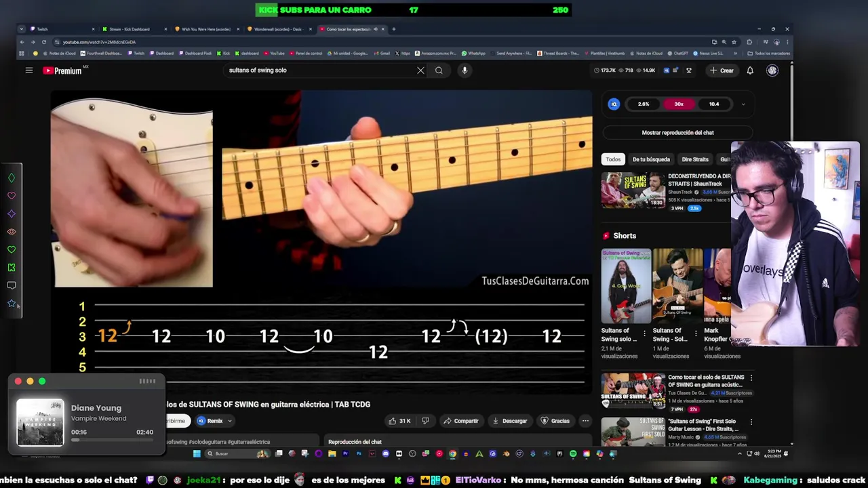Image resolution: width=868 pixels, height=488 pixels.
Task: Clear the YouTube search box text
Action: click(x=420, y=70)
